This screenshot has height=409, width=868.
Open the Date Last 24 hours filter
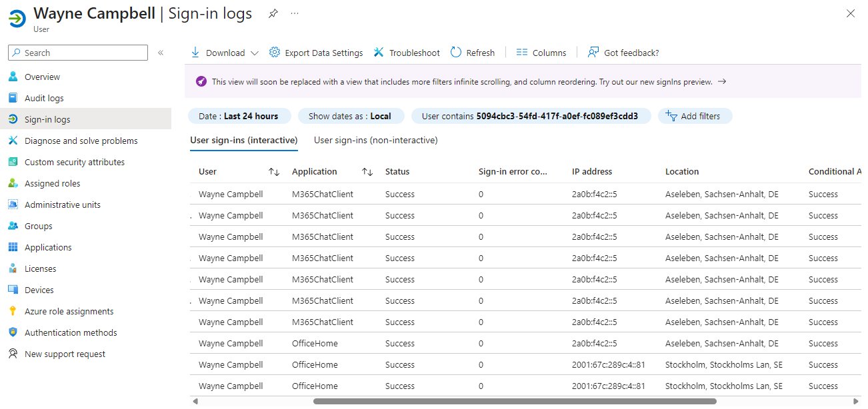point(239,116)
